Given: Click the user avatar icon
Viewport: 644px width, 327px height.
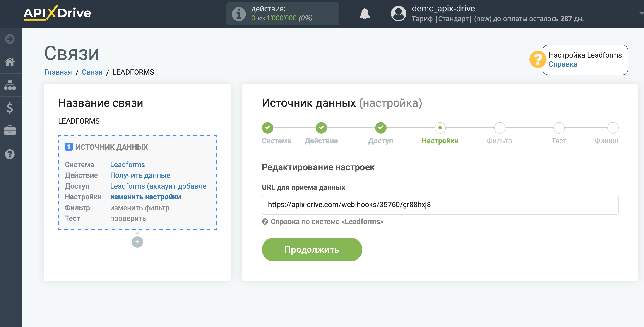Looking at the screenshot, I should click(399, 14).
